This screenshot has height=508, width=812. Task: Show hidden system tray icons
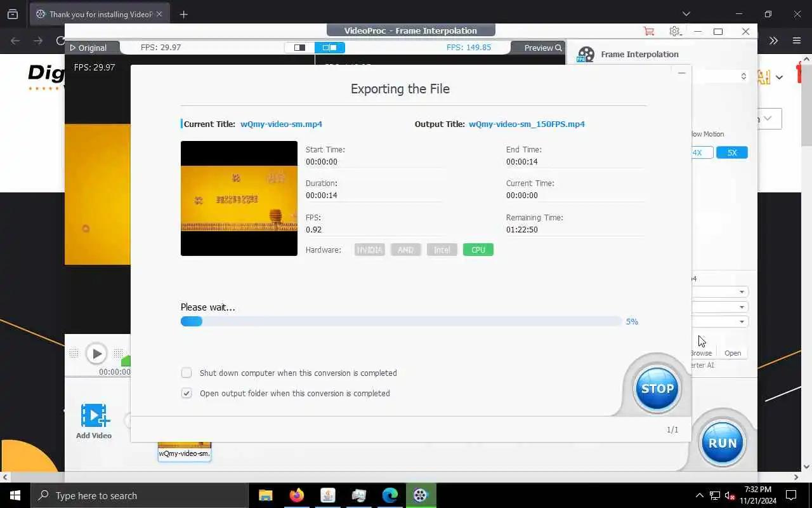tap(699, 495)
